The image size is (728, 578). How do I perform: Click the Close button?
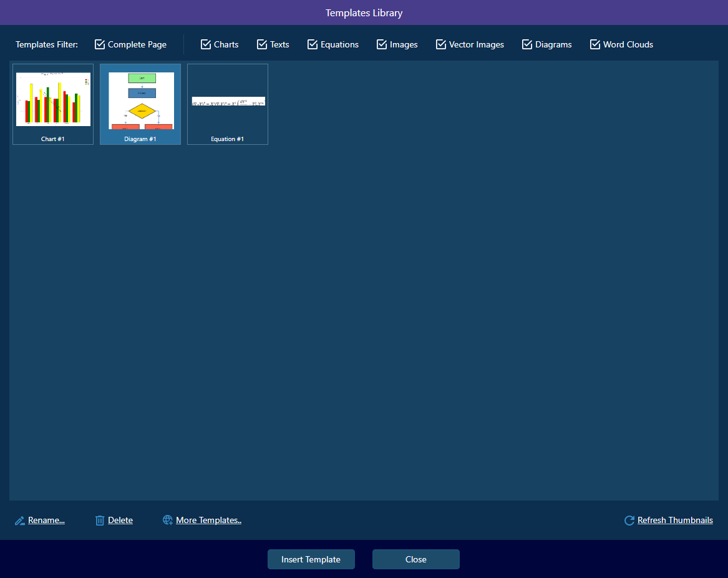[416, 559]
